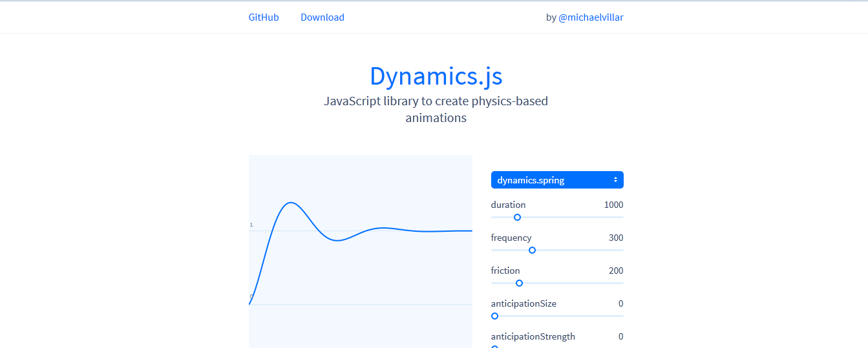Click the frequency slider handle
The image size is (868, 348).
(x=532, y=251)
